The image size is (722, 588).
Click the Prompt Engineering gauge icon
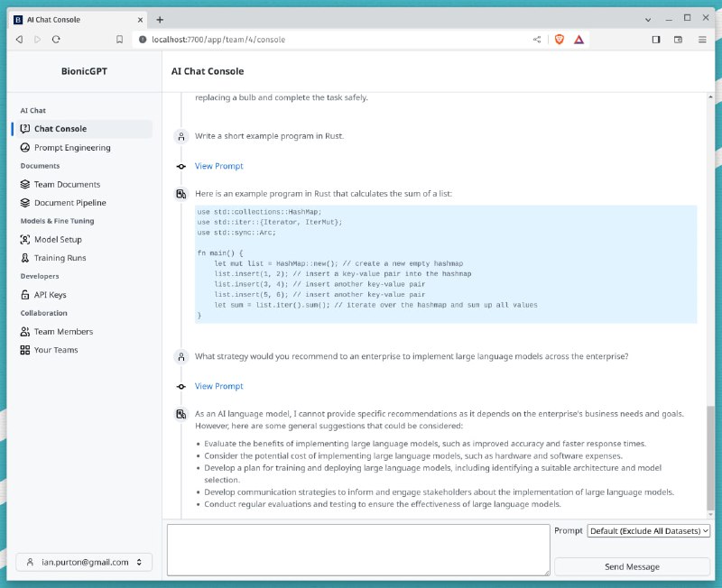point(25,148)
